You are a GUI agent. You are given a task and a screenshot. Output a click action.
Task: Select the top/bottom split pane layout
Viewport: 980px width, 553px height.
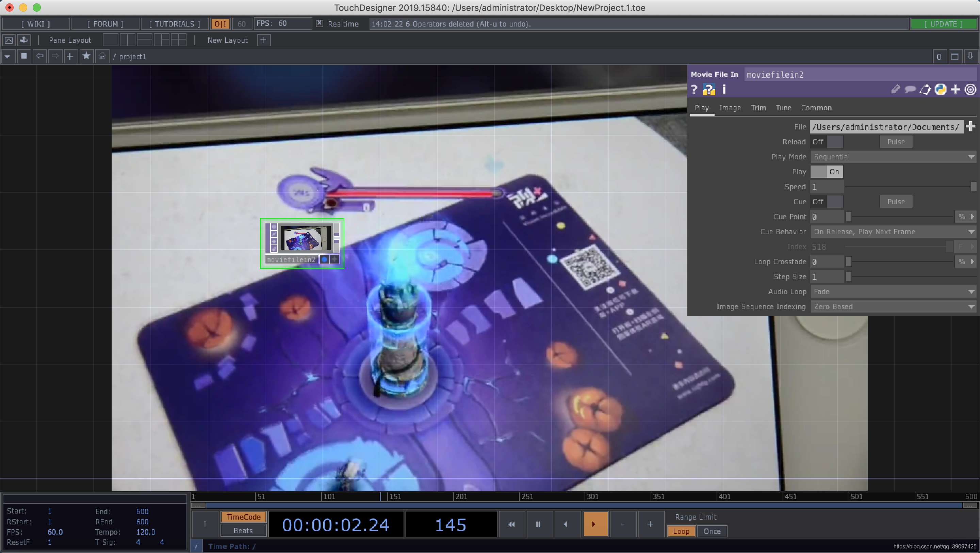145,40
